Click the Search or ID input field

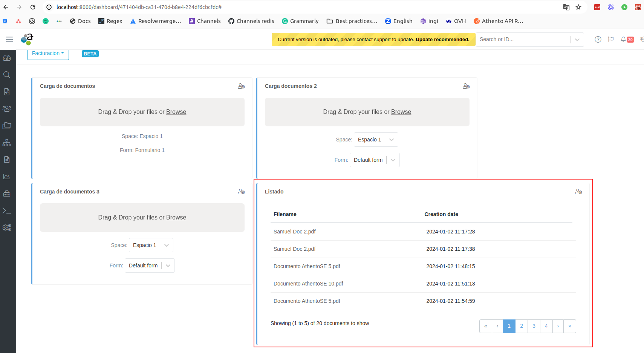pos(524,39)
